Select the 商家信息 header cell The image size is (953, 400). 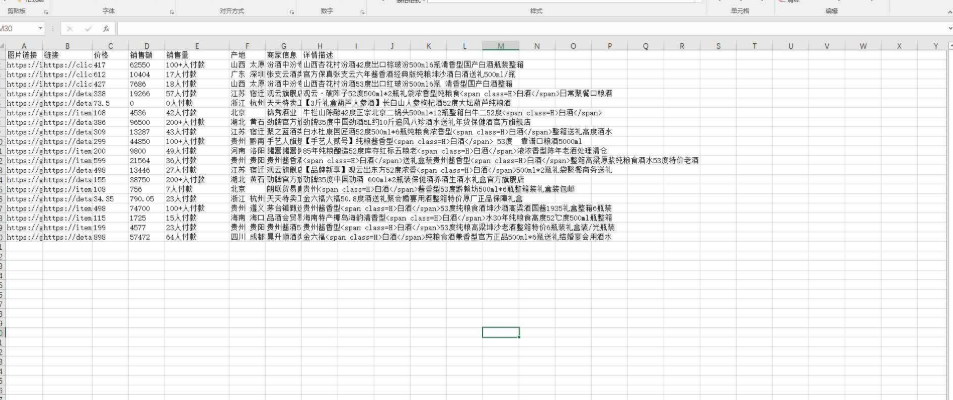click(284, 55)
